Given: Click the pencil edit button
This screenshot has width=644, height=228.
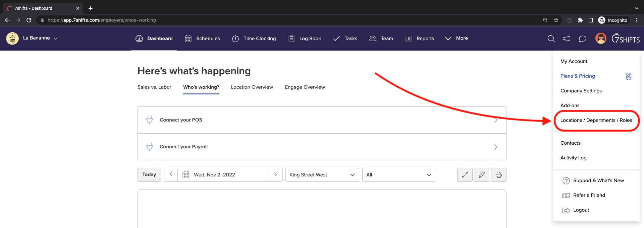Looking at the screenshot, I should tap(482, 175).
